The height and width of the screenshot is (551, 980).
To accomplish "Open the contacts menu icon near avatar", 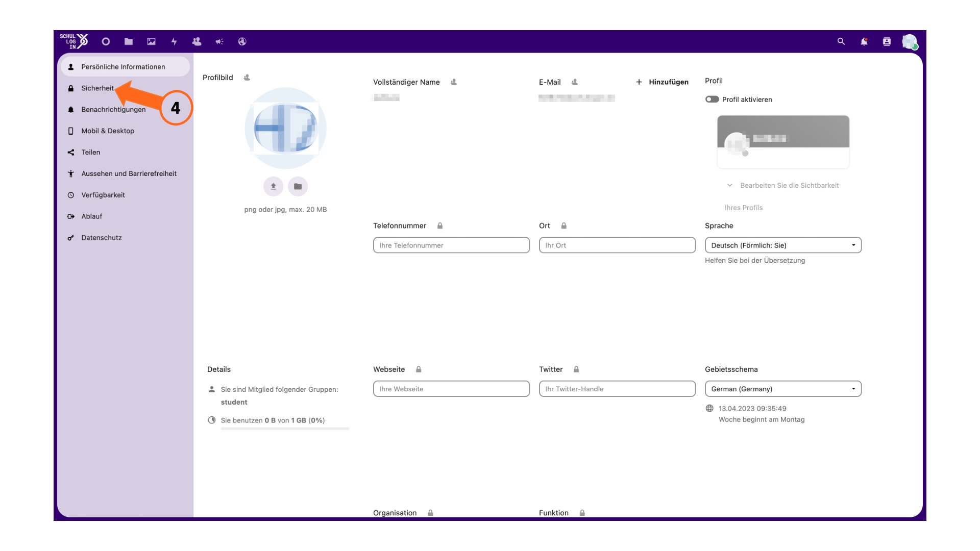I will 887,41.
